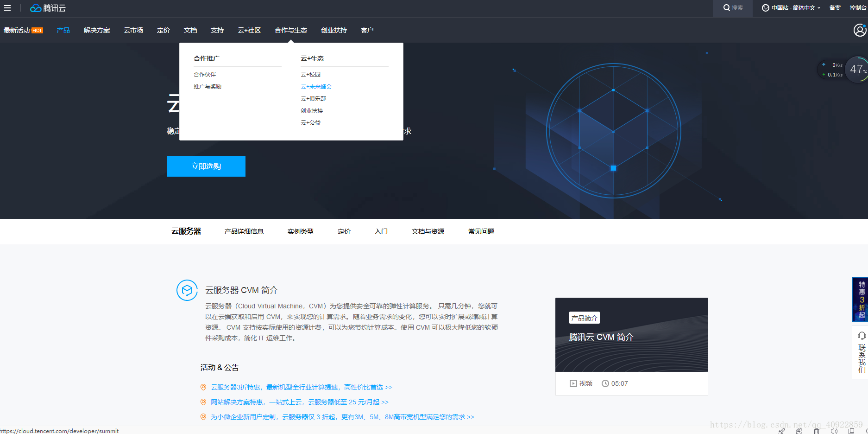
Task: Click the 云+生态 column heading
Action: click(x=312, y=58)
